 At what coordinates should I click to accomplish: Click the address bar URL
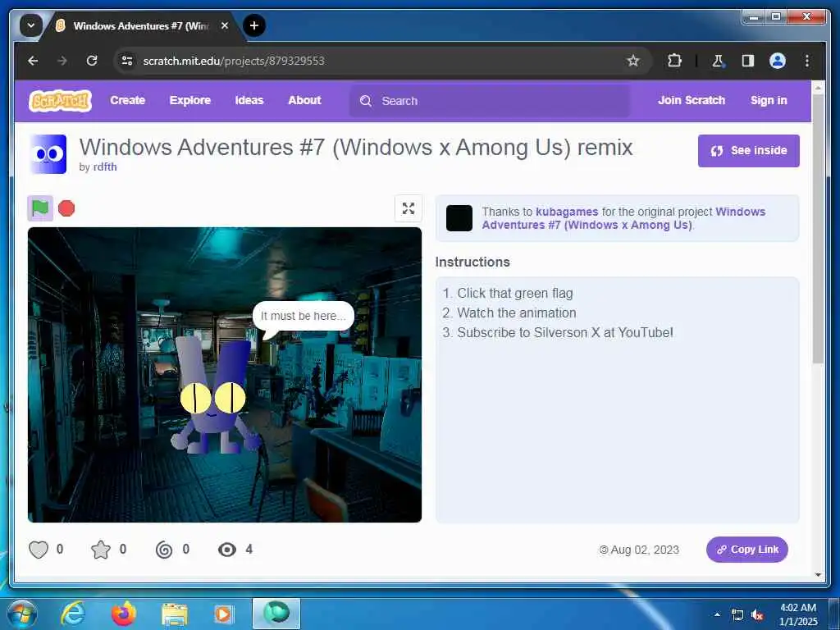pos(234,61)
